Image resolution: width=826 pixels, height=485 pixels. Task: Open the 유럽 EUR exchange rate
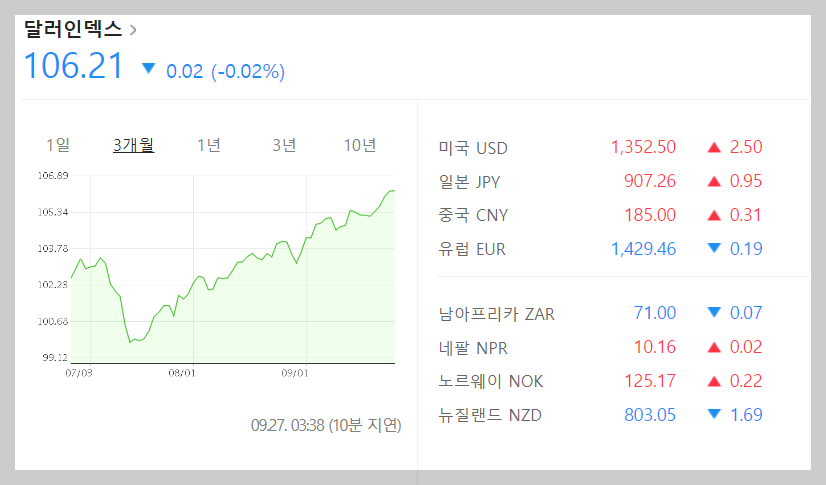click(x=472, y=249)
